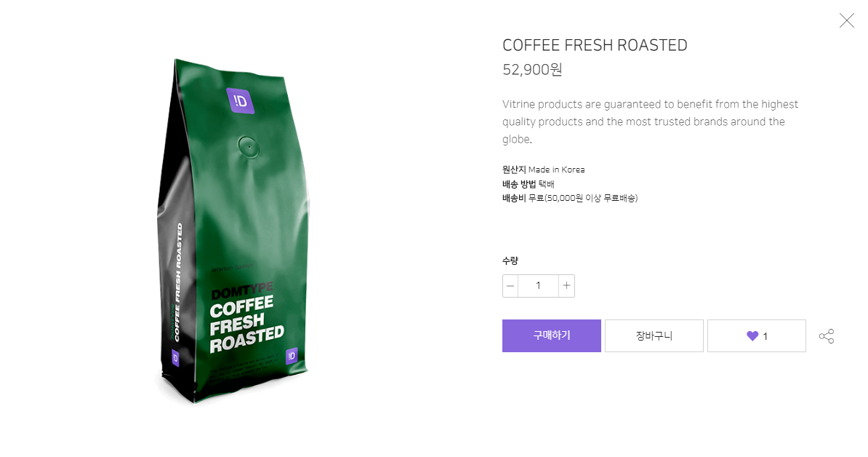This screenshot has height=457, width=868.
Task: Click the like count number 1
Action: pyautogui.click(x=765, y=336)
